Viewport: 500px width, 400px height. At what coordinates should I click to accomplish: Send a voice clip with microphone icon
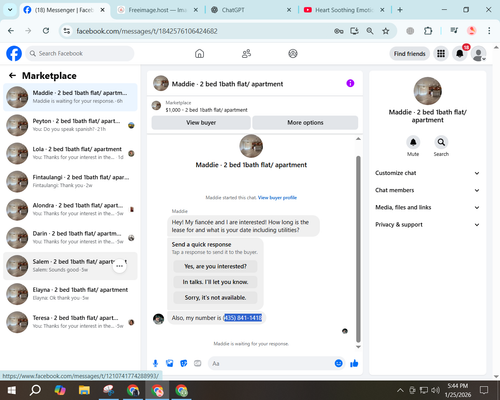[155, 363]
